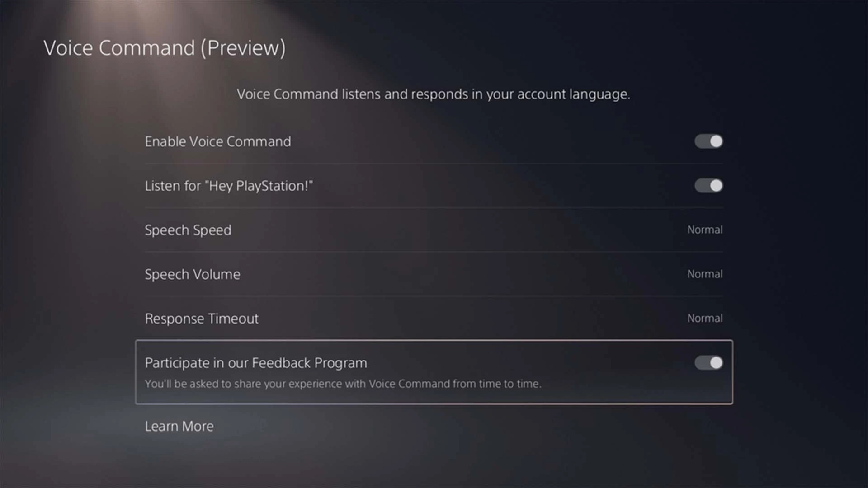Toggle Enable Voice Command switch
The height and width of the screenshot is (488, 868).
(x=708, y=141)
